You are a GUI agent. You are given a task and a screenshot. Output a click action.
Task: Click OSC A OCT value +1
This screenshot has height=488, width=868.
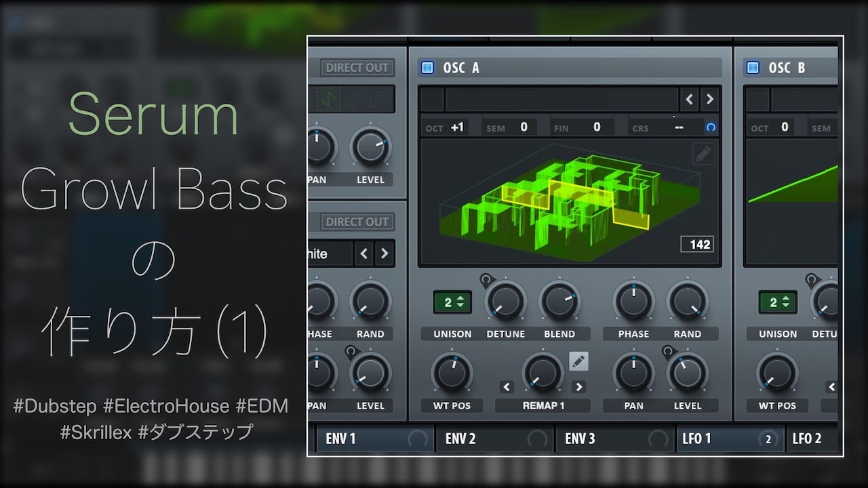point(458,127)
